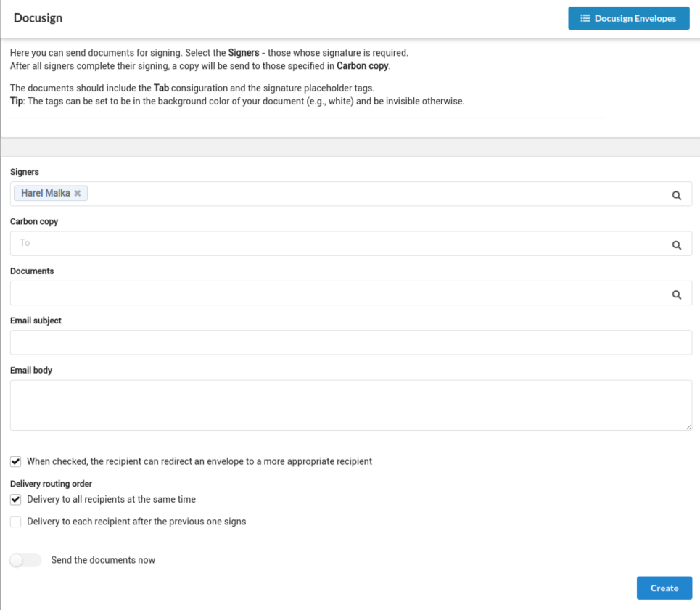Focus the Email subject input
700x610 pixels.
click(350, 342)
